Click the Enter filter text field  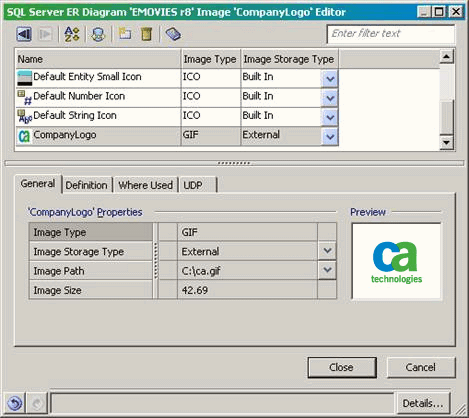(391, 34)
